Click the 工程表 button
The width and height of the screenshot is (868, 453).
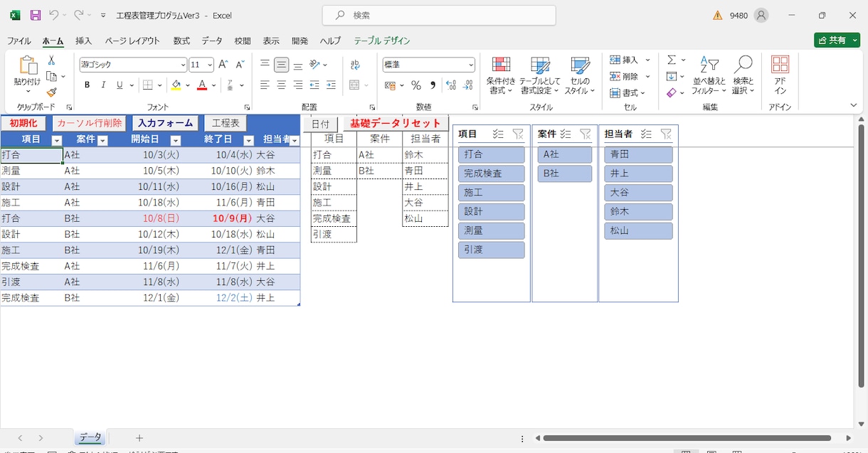click(x=226, y=123)
